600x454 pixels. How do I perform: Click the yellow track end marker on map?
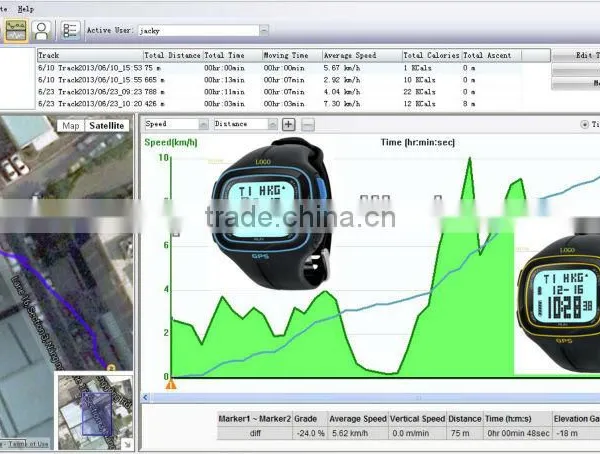tap(111, 368)
